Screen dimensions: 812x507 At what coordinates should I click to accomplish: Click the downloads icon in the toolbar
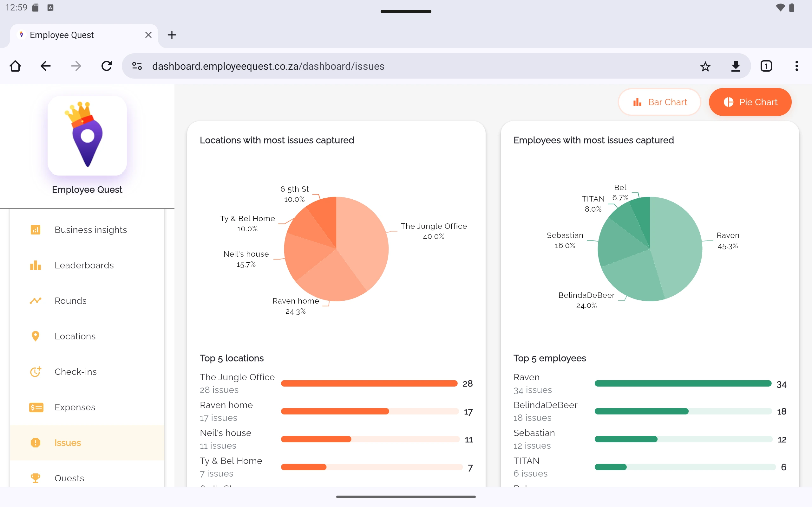pos(736,66)
